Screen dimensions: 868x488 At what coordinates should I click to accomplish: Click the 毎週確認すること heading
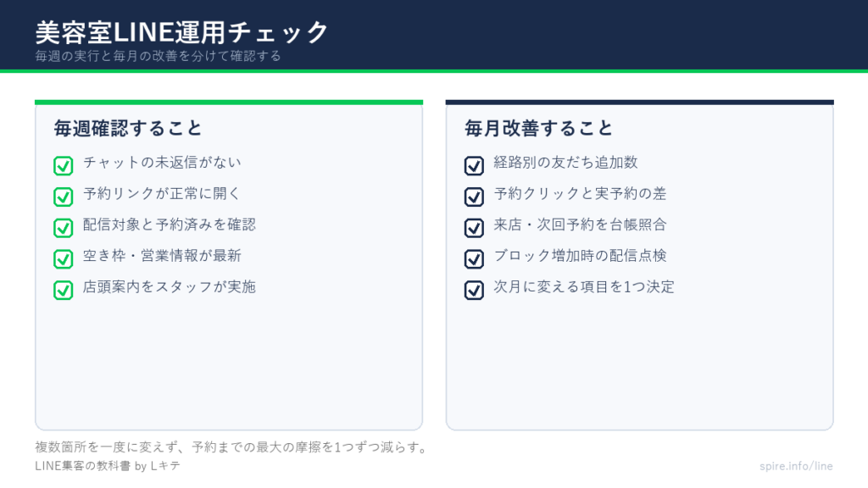tap(128, 129)
